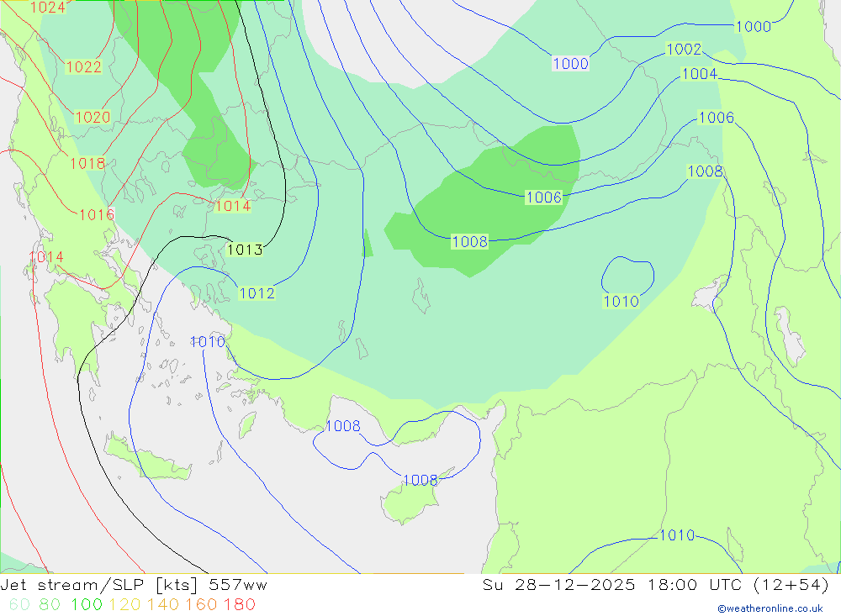
Task: Click the 60 knots legend value
Action: 19,605
